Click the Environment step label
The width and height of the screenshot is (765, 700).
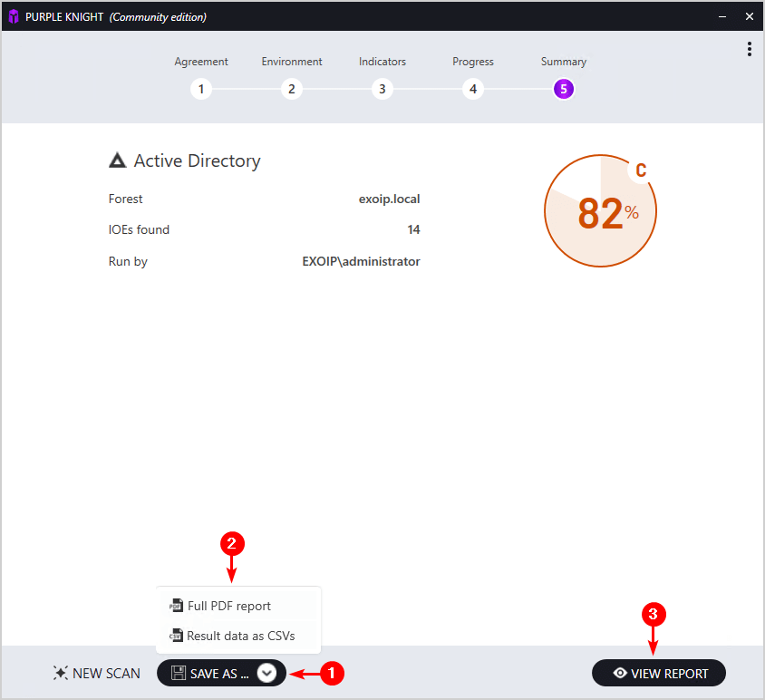click(x=292, y=62)
